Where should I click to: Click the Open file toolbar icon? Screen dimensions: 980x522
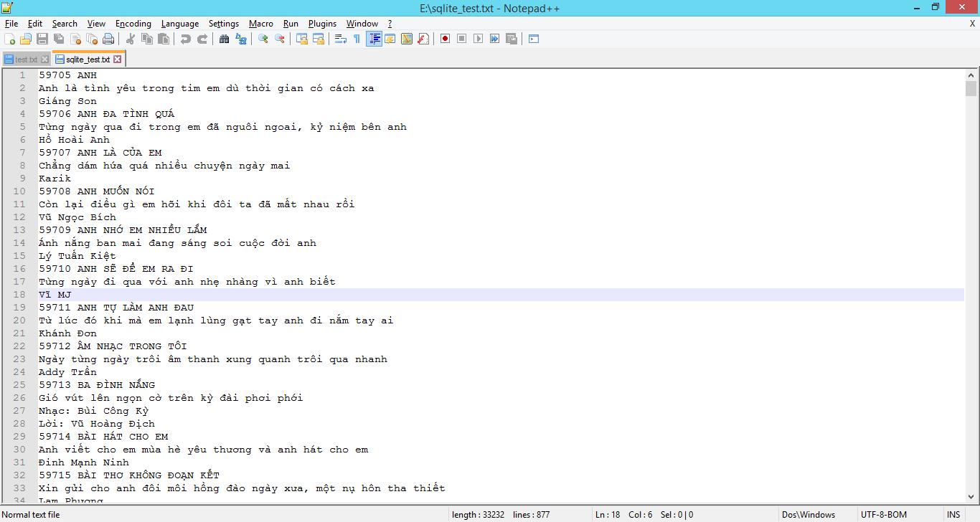(x=26, y=39)
